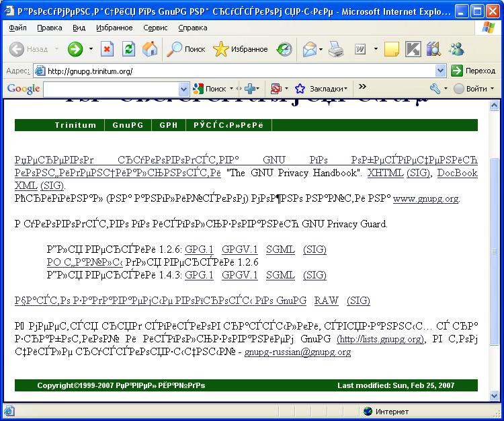Open the Research books icon

coord(433,49)
